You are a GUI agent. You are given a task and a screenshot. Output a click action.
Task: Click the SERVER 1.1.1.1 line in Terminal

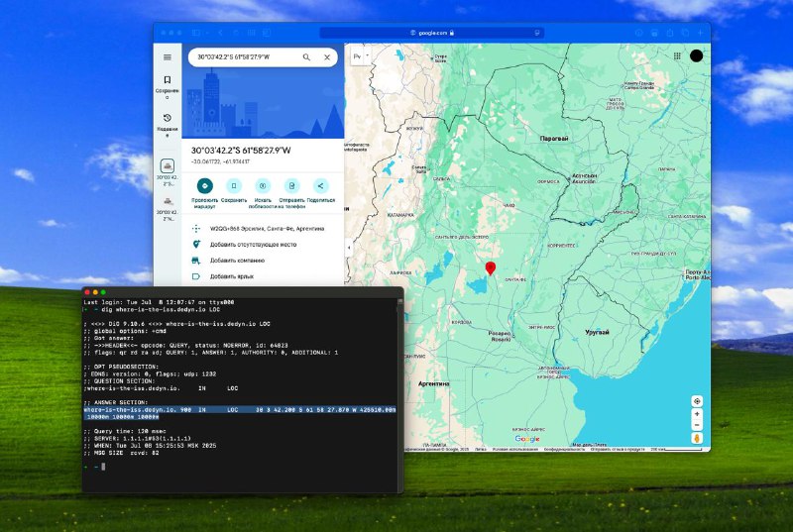tap(137, 439)
